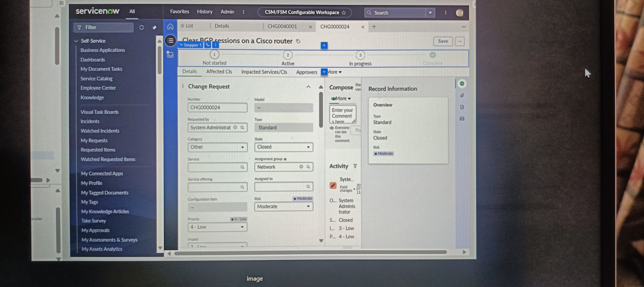
Task: Switch to the Impacted Services/CIs tab
Action: pos(264,72)
